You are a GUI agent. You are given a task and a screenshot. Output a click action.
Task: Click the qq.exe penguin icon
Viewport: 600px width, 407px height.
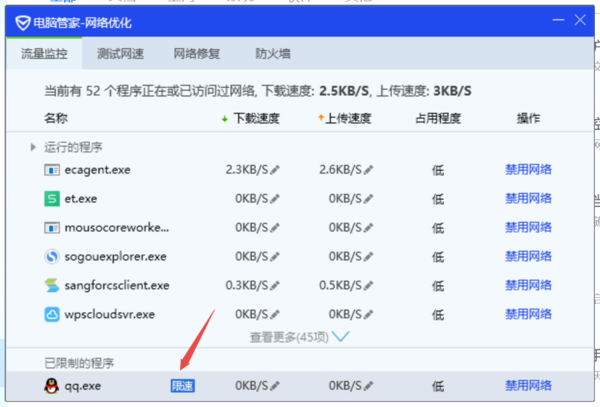(x=53, y=385)
